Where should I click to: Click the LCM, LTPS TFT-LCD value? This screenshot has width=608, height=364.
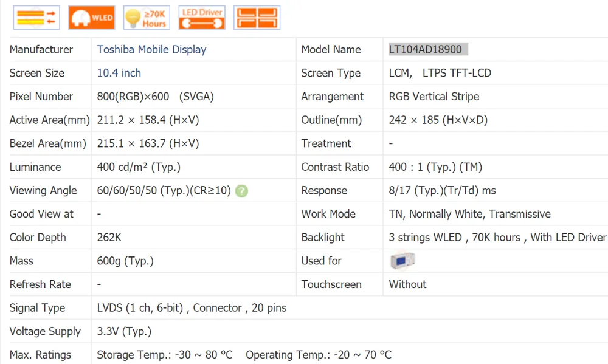[x=440, y=73]
